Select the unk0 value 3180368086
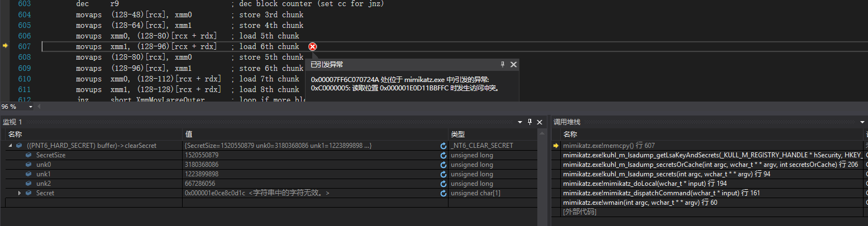Image resolution: width=868 pixels, height=226 pixels. (x=202, y=165)
